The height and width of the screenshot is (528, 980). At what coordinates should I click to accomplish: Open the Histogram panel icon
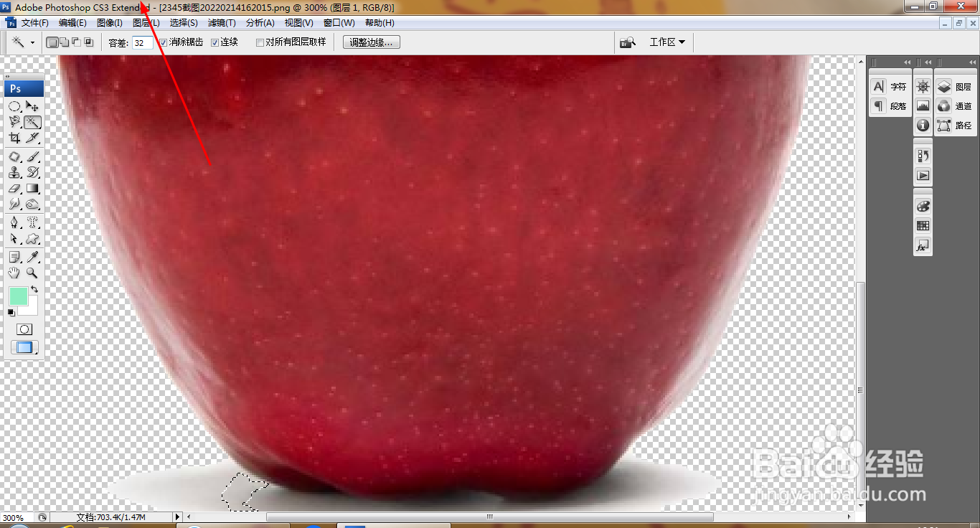click(x=923, y=106)
